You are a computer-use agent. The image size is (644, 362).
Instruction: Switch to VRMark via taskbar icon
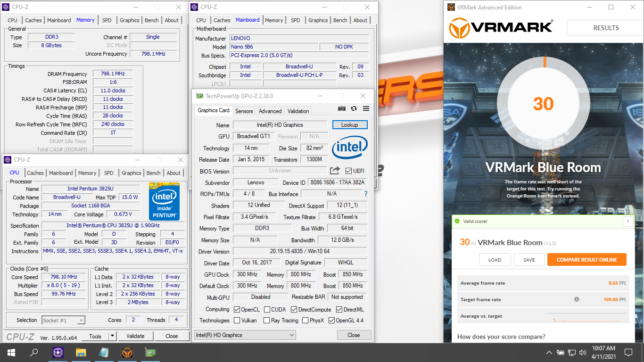tap(127, 352)
